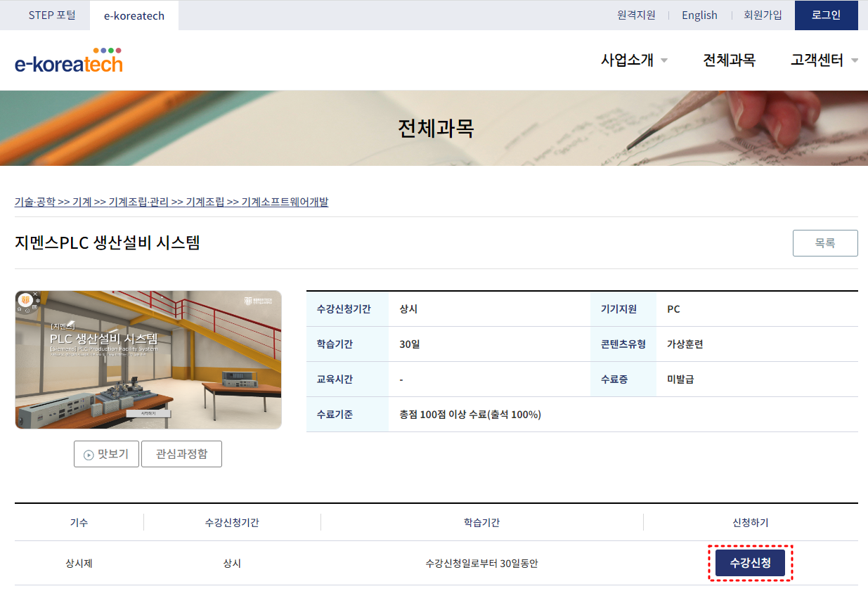Click the 수료증 label cell
The image size is (868, 591).
(x=623, y=379)
